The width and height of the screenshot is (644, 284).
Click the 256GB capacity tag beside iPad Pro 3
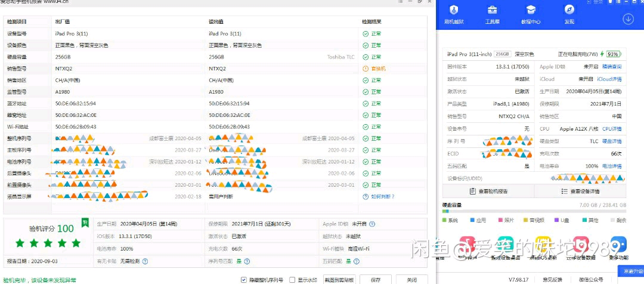tap(502, 54)
